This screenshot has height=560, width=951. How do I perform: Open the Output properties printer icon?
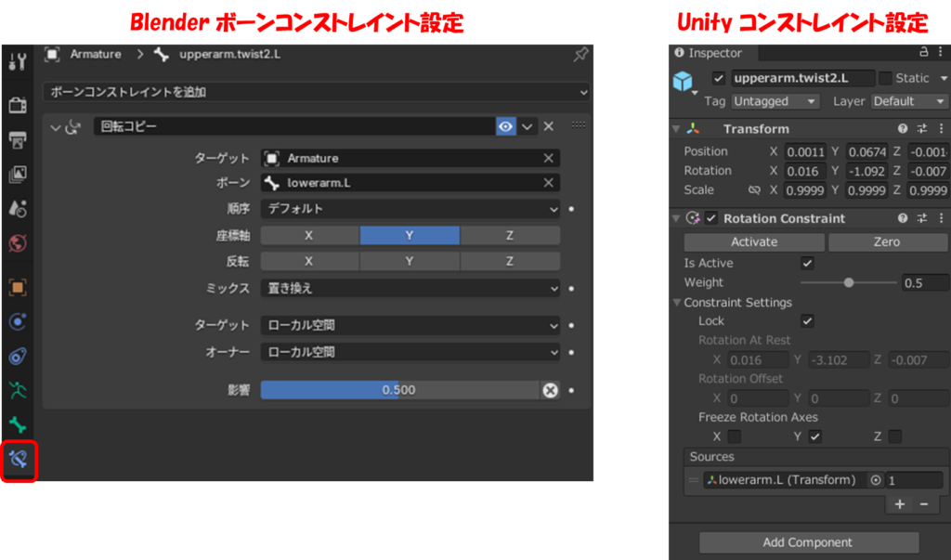[18, 140]
